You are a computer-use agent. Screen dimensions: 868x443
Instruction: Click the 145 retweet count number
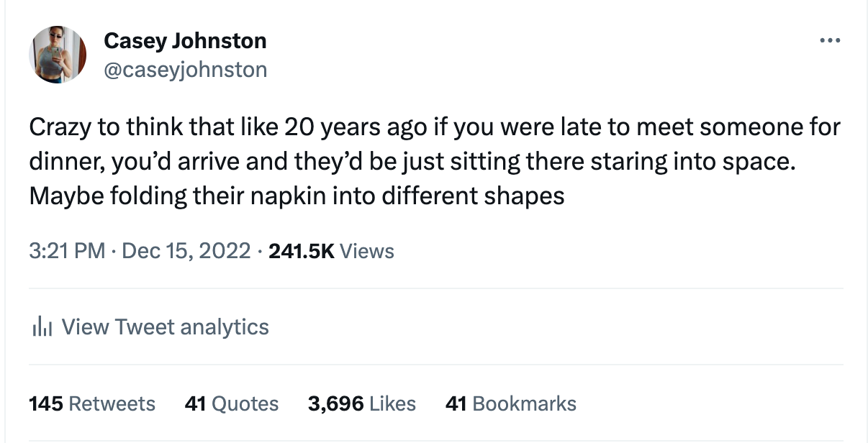[x=45, y=403]
